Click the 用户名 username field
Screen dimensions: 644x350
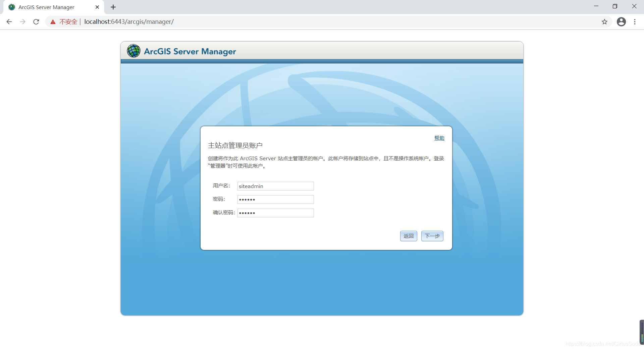[275, 186]
